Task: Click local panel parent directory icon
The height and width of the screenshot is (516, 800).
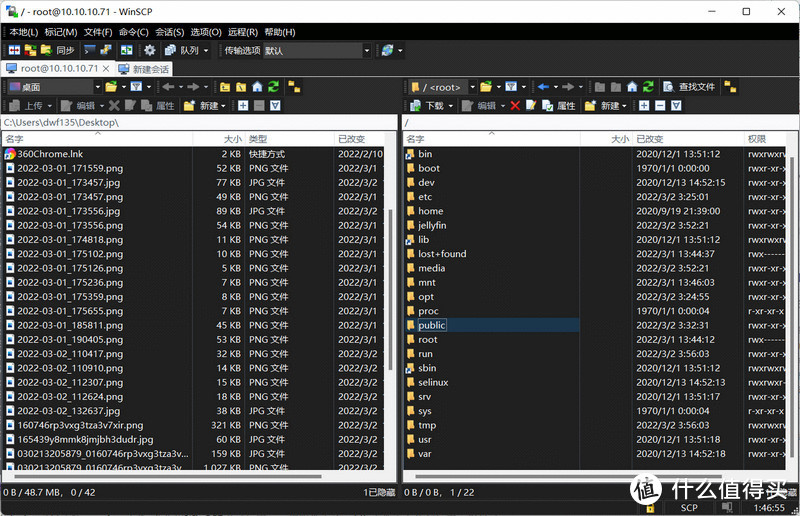Action: pos(225,87)
